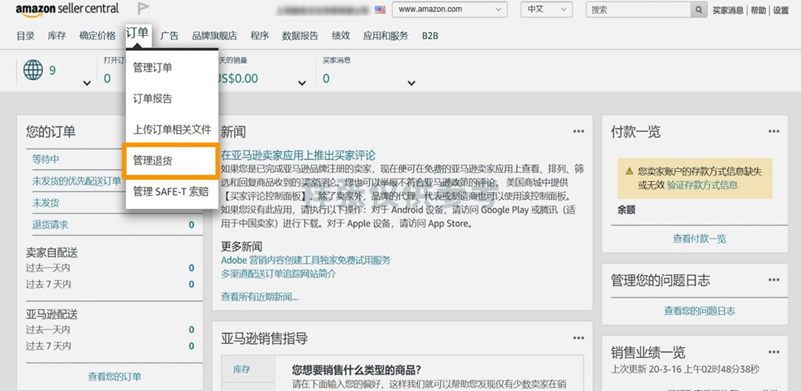Open the 未发货 orders link
This screenshot has width=801, height=391.
pos(46,203)
